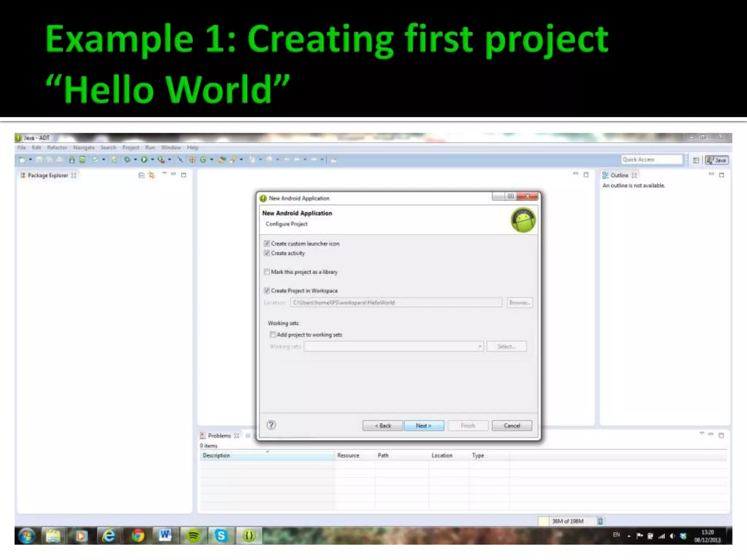747x560 pixels.
Task: Click the Android SDK Manager toolbar icon
Action: pos(72,160)
